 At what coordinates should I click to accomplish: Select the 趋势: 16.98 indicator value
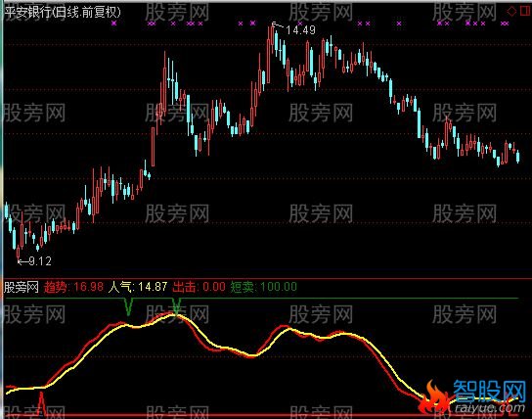[73, 287]
